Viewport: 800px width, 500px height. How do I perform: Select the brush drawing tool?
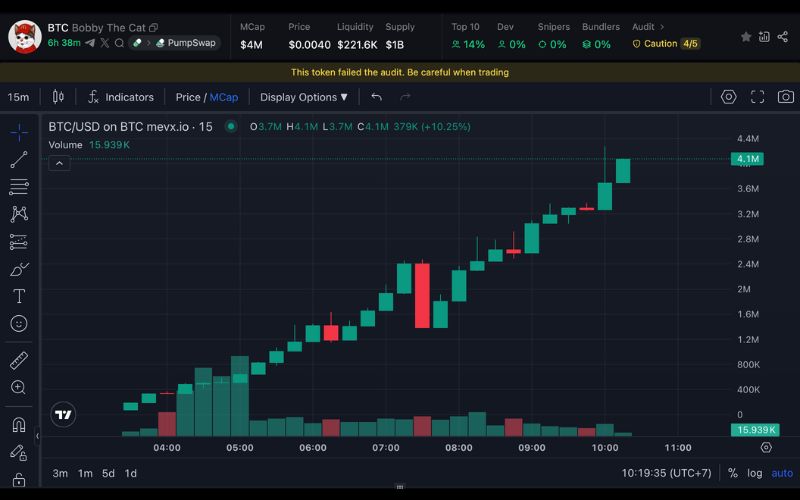click(x=19, y=269)
